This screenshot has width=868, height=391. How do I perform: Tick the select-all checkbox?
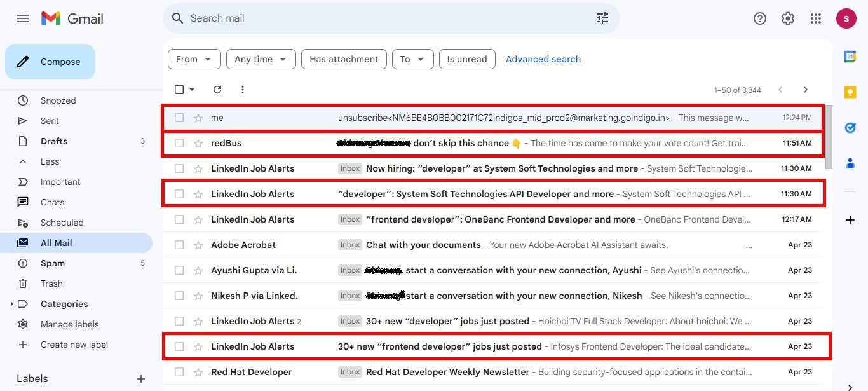pyautogui.click(x=179, y=90)
